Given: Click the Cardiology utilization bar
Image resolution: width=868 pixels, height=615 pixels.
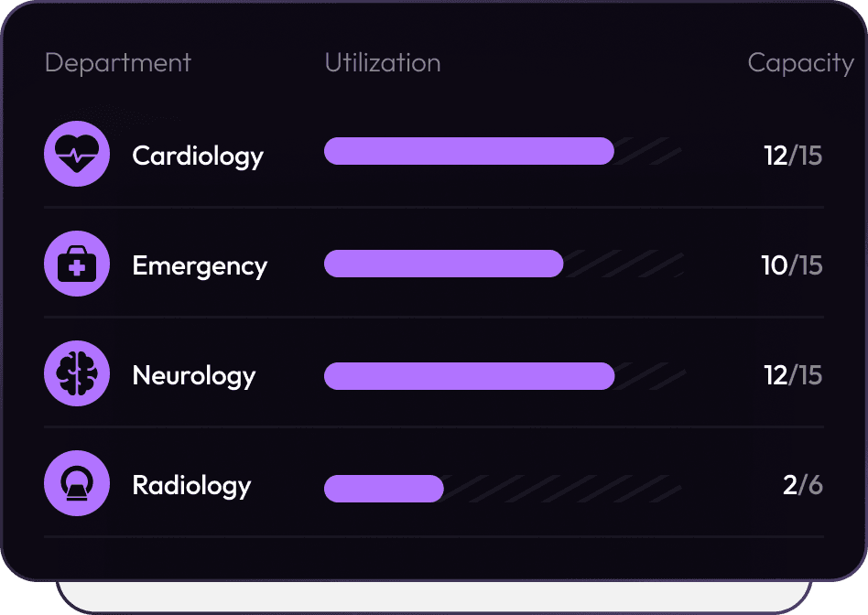Looking at the screenshot, I should pyautogui.click(x=469, y=152).
